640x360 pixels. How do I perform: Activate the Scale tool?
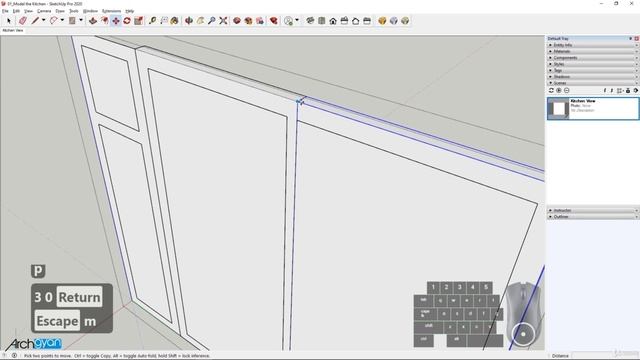point(138,20)
